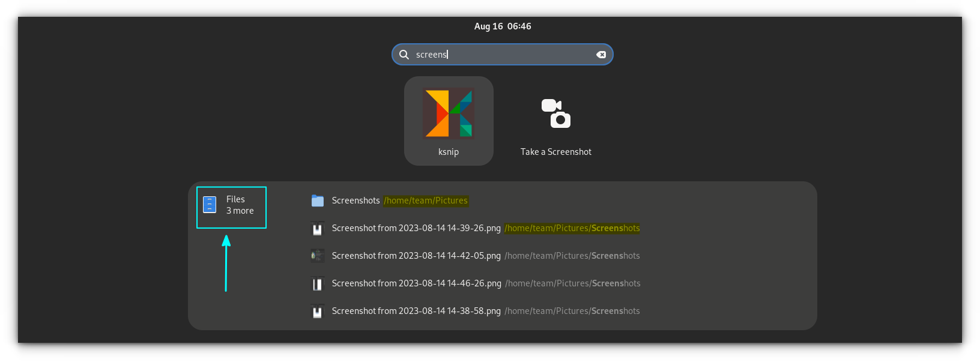Open thumbnail of Screenshot 14-42-05.png

(x=318, y=256)
